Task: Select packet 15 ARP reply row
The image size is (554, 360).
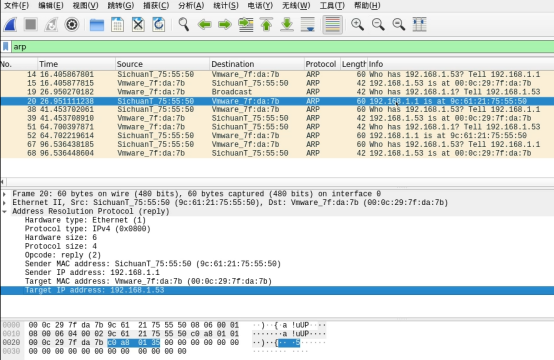Action: (x=277, y=83)
